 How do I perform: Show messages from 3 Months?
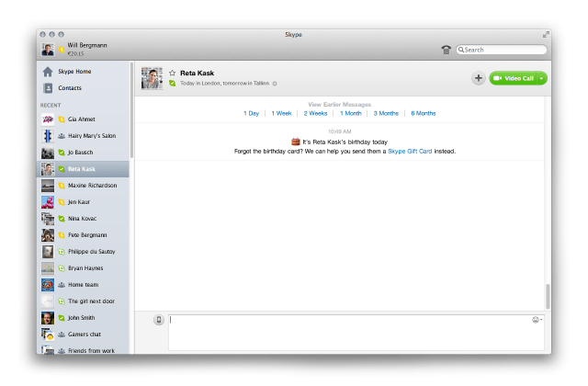point(386,113)
